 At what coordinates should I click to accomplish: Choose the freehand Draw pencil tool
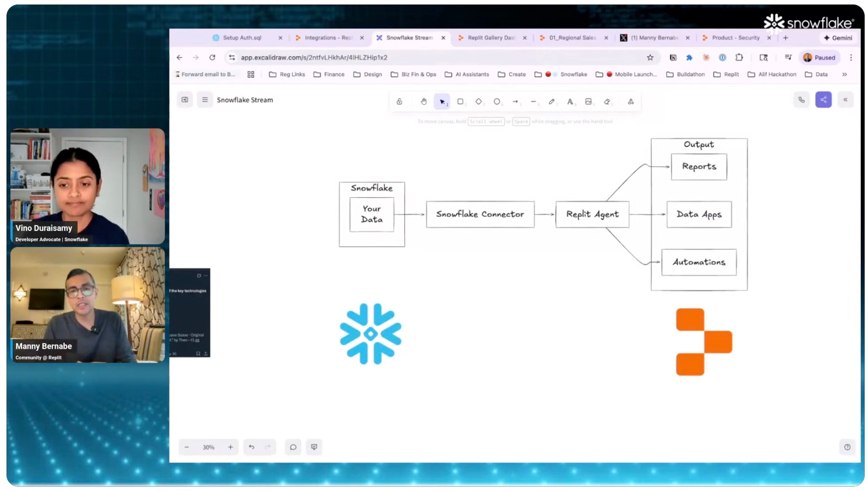coord(551,101)
